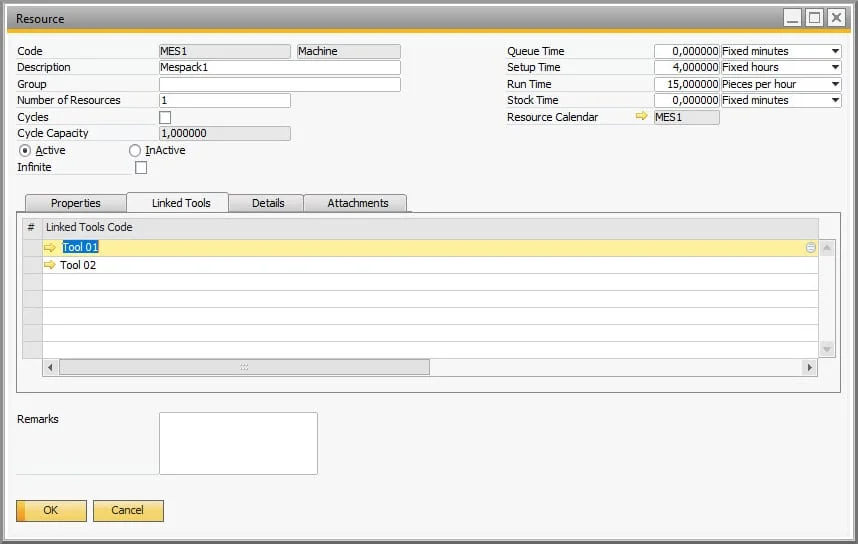The image size is (858, 544).
Task: Follow the Resource Calendar link arrow
Action: pyautogui.click(x=641, y=117)
